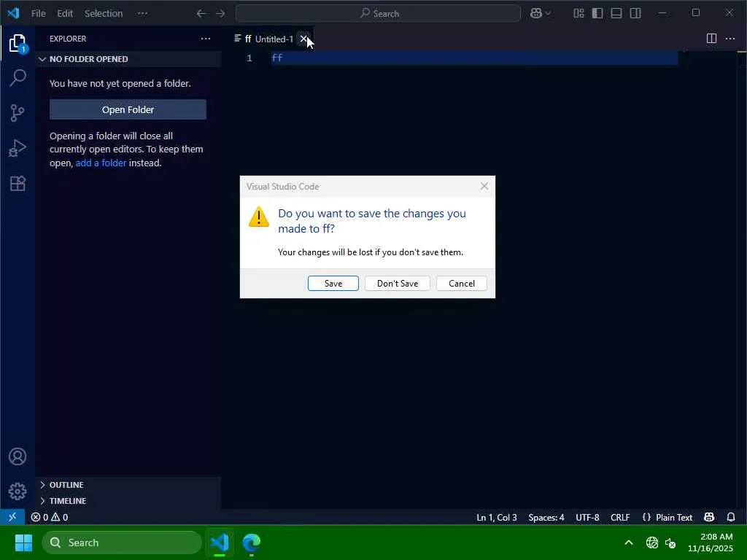The image size is (747, 560).
Task: Click line 1 in the editor
Action: coord(474,58)
